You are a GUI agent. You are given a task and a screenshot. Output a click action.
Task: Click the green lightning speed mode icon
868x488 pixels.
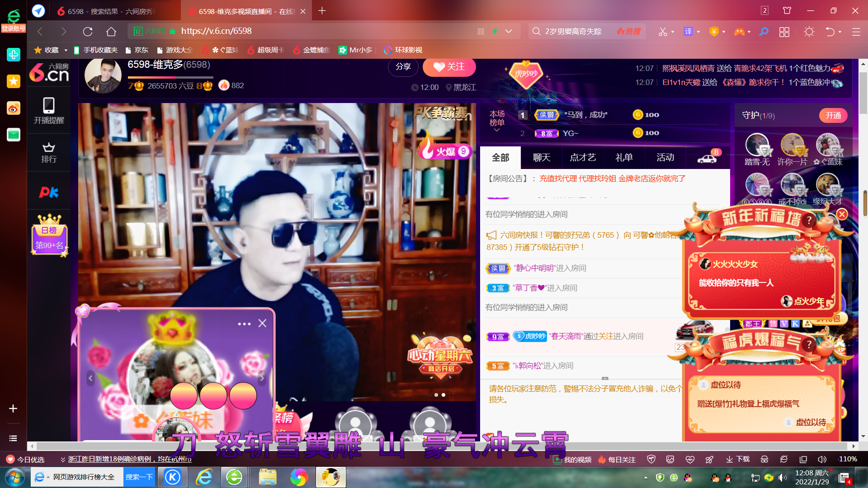tap(495, 31)
